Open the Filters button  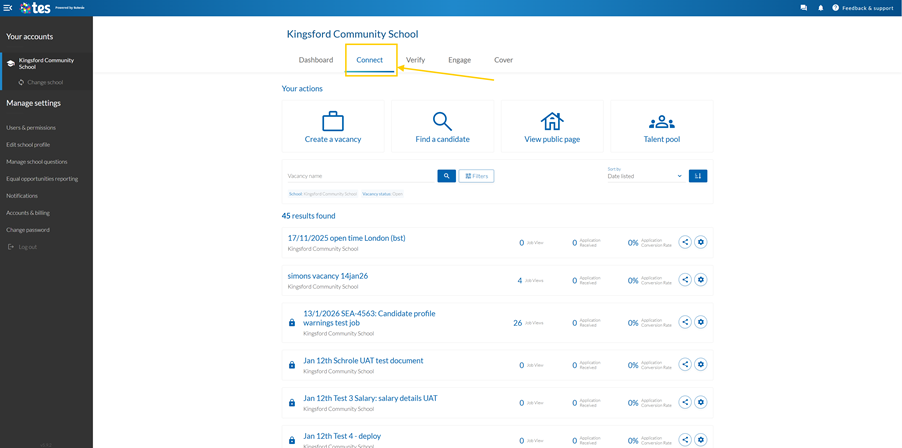click(x=476, y=176)
